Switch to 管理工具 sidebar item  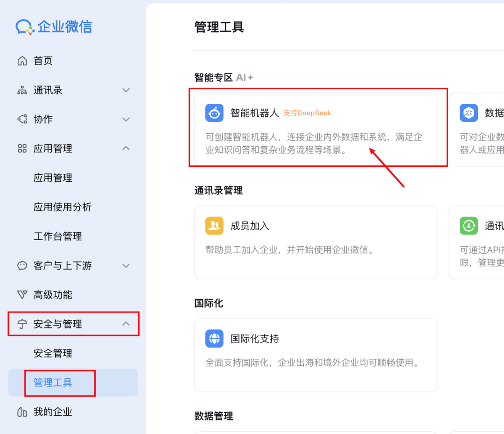pyautogui.click(x=54, y=382)
